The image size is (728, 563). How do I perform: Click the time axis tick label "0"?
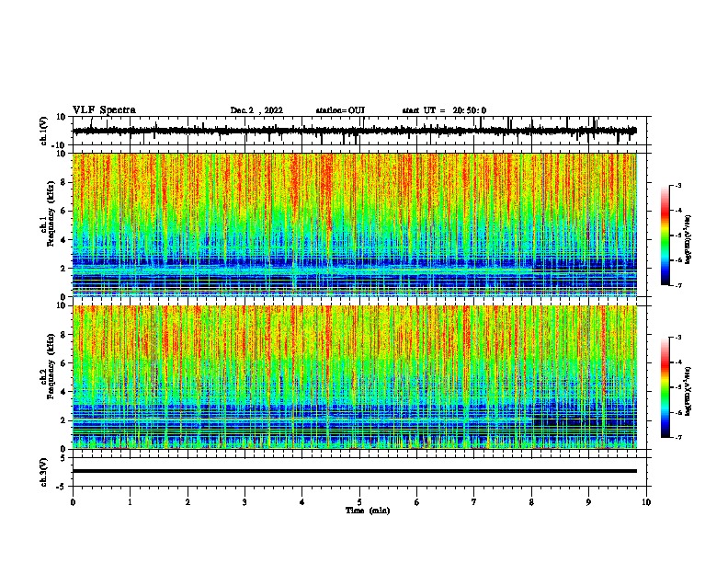pos(73,502)
